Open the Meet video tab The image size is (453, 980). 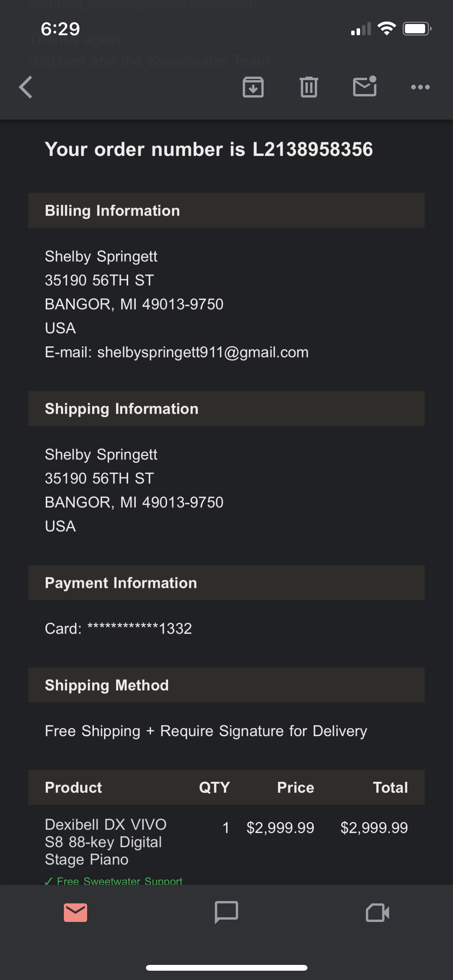(377, 912)
